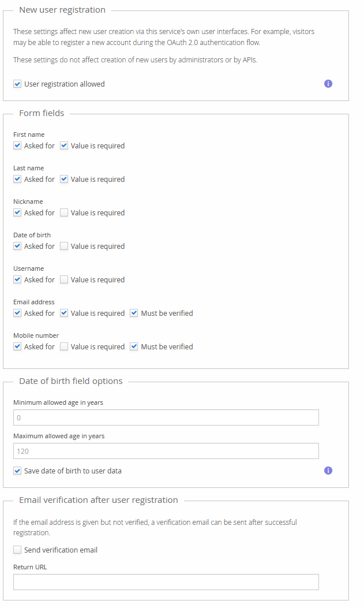The height and width of the screenshot is (608, 364).
Task: Uncheck Email address Must be verified
Action: pos(134,313)
